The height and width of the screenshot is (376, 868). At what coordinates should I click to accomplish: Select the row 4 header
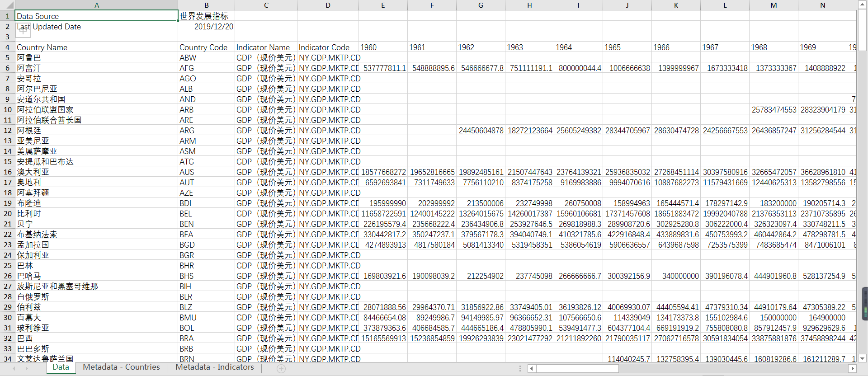click(x=8, y=47)
